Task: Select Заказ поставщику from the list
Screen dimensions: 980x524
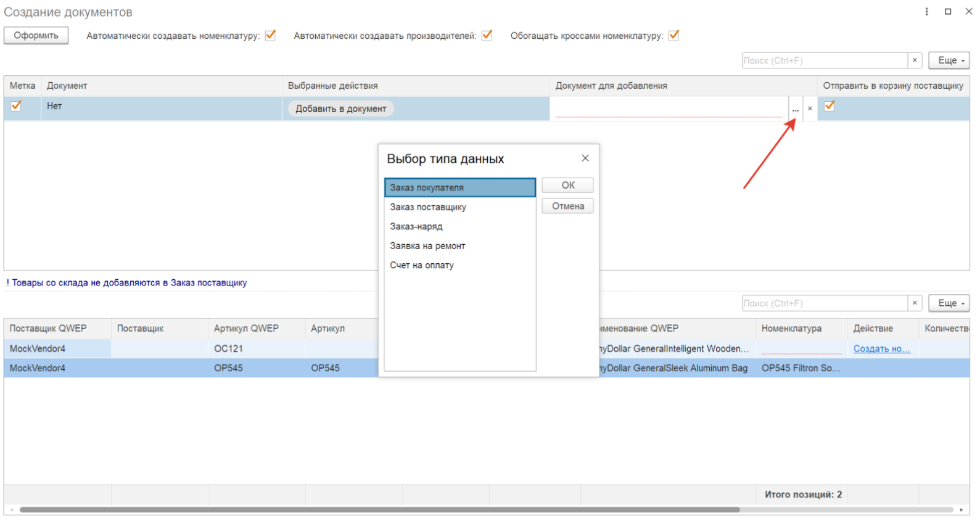Action: tap(428, 207)
